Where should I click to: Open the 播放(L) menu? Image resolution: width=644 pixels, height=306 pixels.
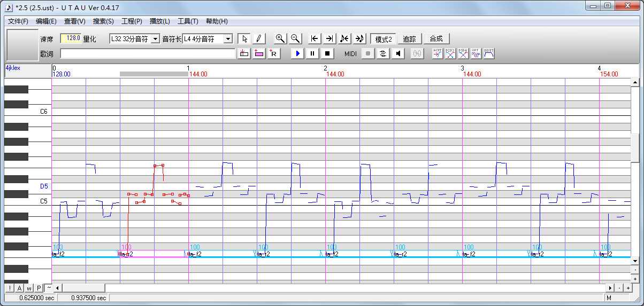pos(160,21)
